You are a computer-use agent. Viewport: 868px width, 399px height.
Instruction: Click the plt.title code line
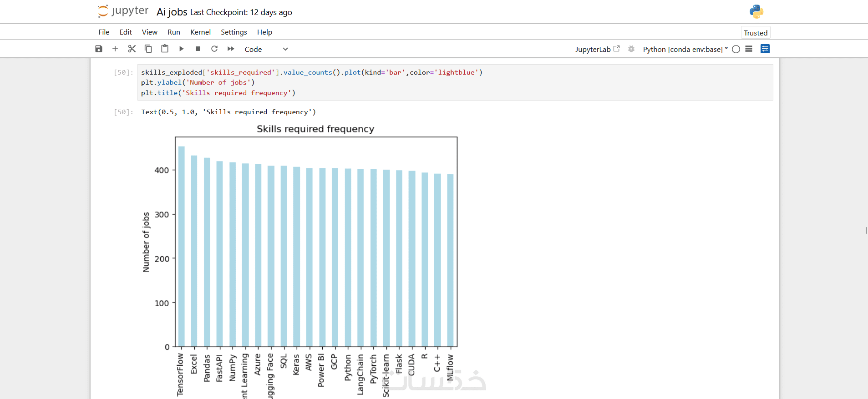[218, 93]
